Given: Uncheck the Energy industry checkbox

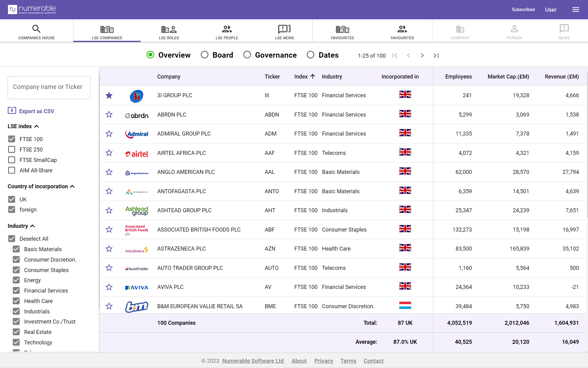Looking at the screenshot, I should (x=16, y=280).
